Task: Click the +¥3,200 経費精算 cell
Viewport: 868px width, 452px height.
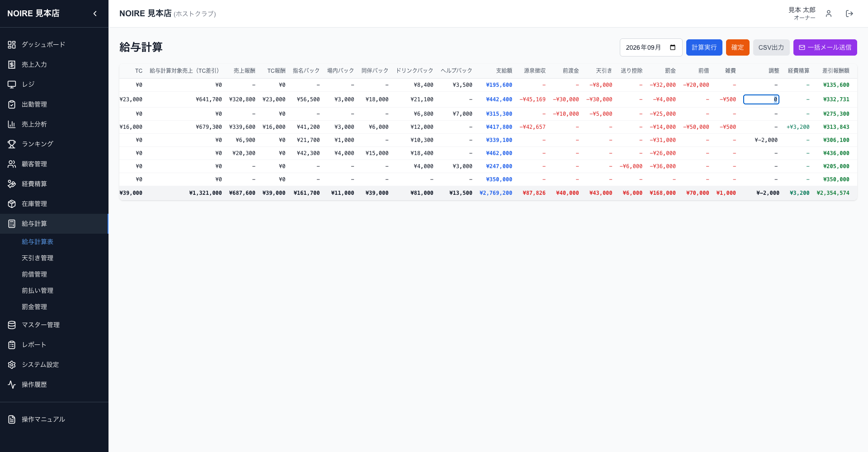Action: (x=797, y=127)
